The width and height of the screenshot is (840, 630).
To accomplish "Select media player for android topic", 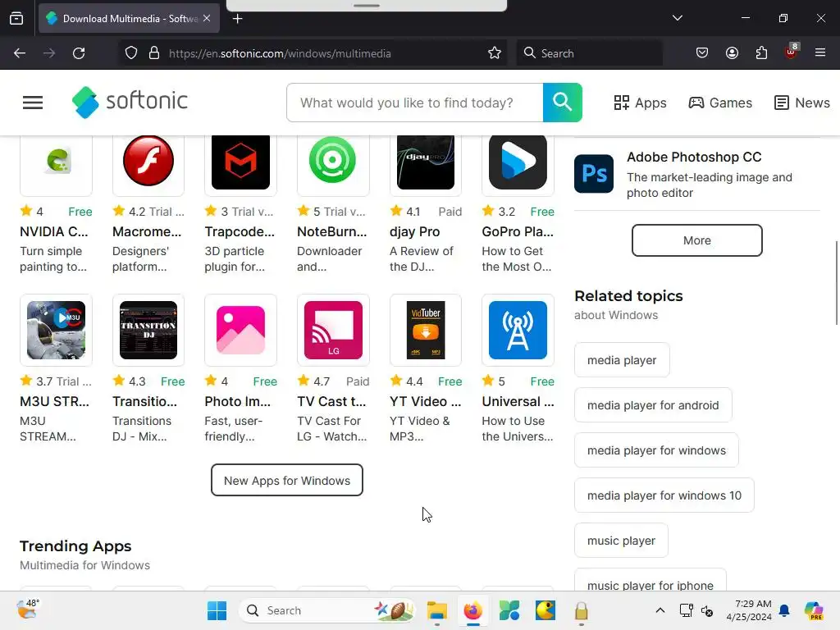I will [x=652, y=405].
